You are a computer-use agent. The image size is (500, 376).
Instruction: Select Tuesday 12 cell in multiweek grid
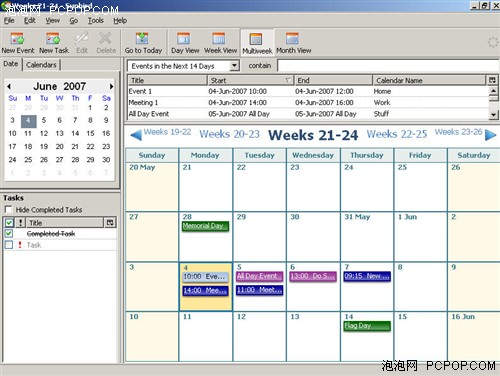(259, 336)
